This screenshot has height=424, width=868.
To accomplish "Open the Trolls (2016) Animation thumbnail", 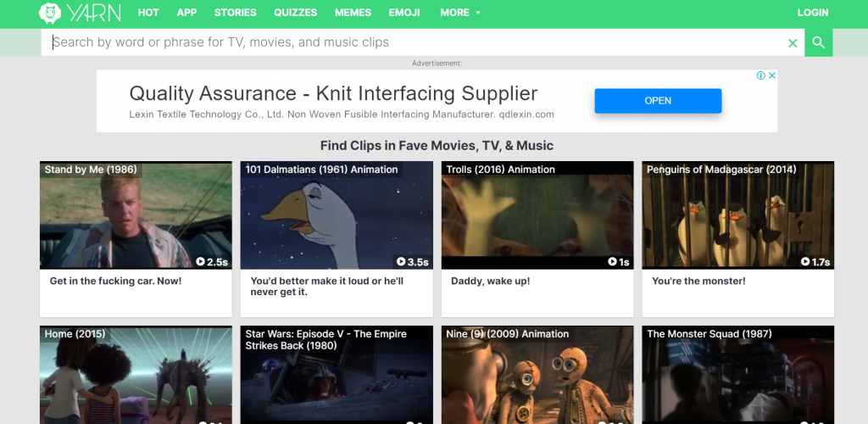I will point(537,215).
